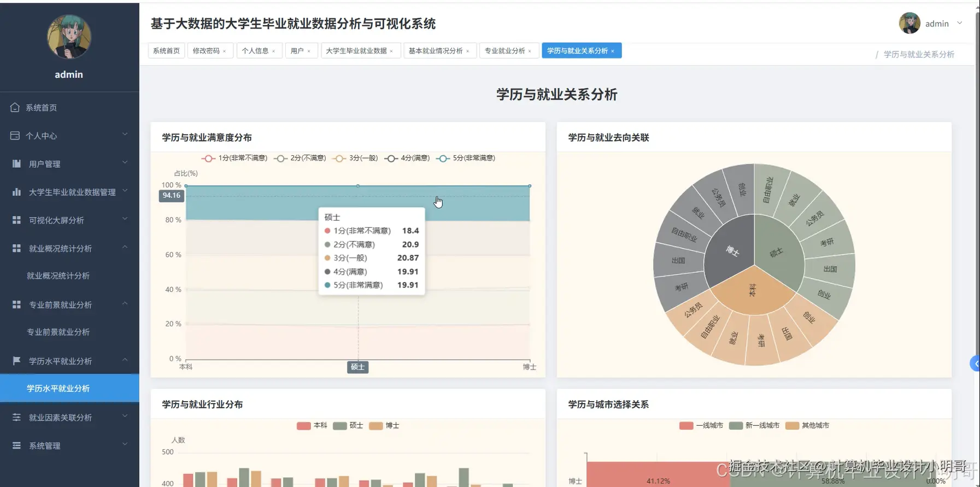Click the grid icon for 就业概况统计分析
Image resolution: width=980 pixels, height=487 pixels.
pos(16,248)
